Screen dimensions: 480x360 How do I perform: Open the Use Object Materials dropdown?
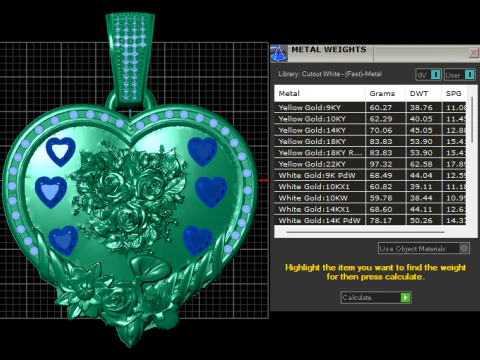(x=424, y=248)
